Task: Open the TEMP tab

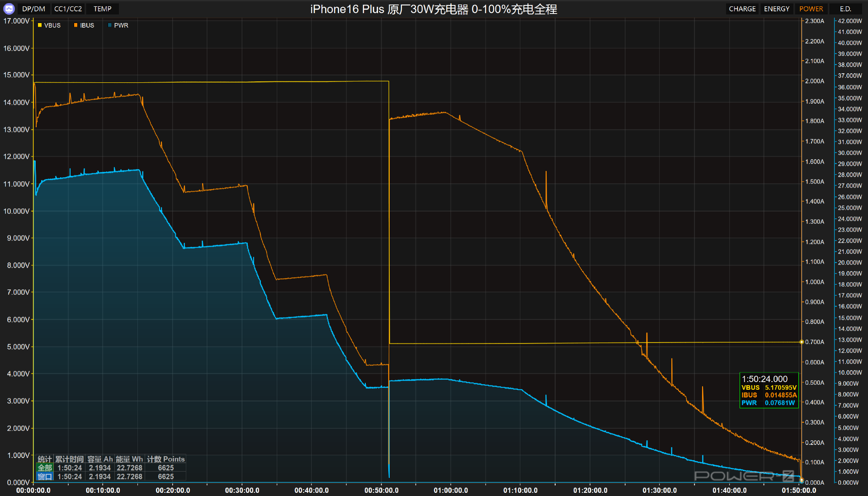Action: 103,9
